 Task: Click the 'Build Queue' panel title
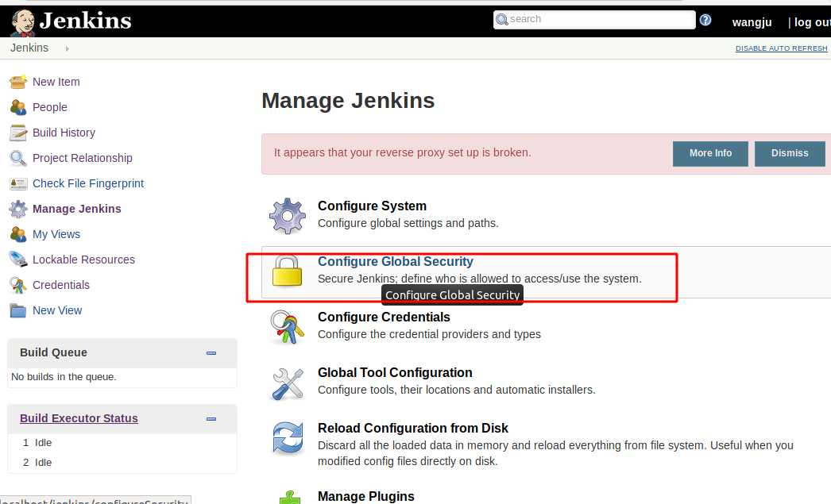pyautogui.click(x=53, y=352)
